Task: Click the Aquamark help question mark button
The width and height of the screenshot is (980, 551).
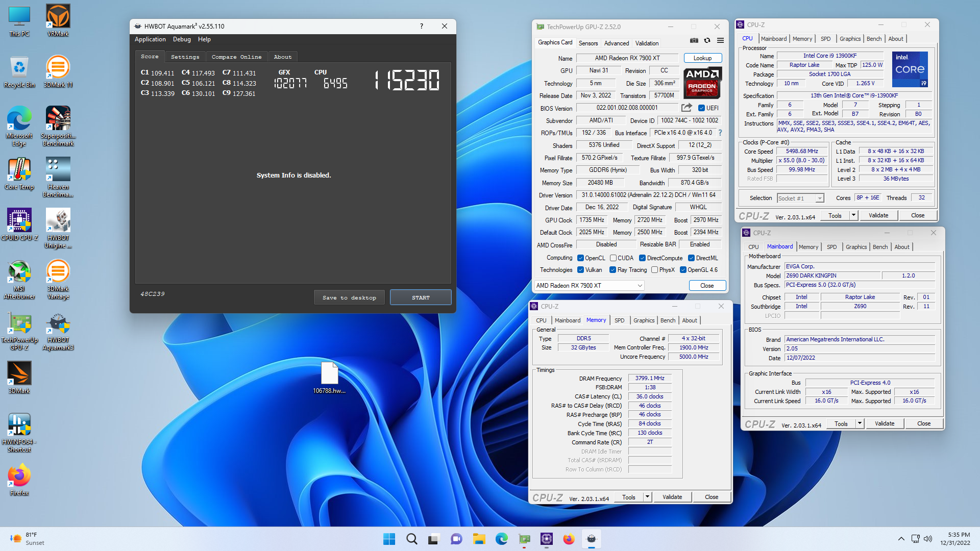Action: coord(421,26)
